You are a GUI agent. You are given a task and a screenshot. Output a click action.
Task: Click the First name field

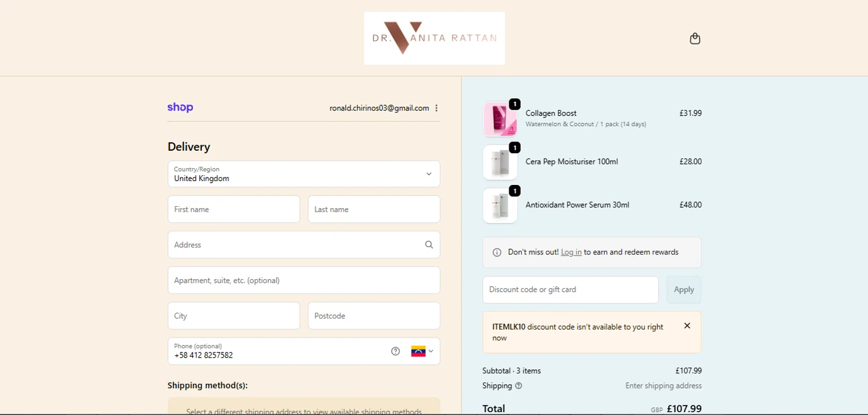point(234,209)
